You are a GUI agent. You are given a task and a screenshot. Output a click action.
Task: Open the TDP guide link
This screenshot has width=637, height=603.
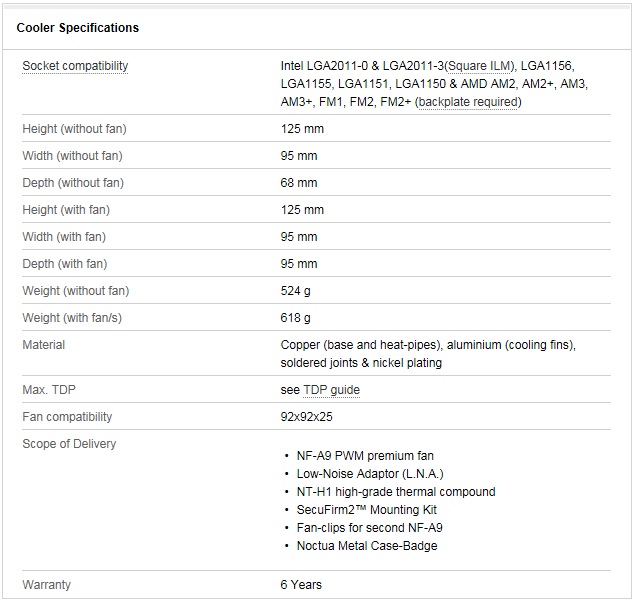pos(332,390)
